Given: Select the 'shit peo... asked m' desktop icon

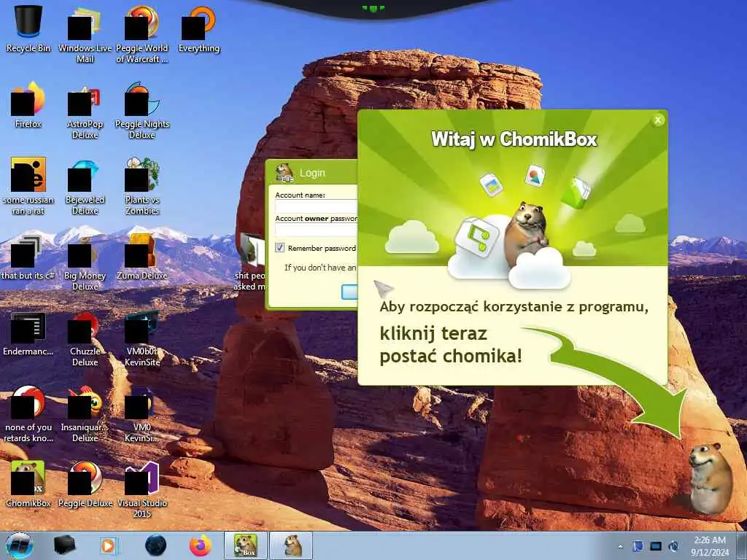Looking at the screenshot, I should 249,262.
